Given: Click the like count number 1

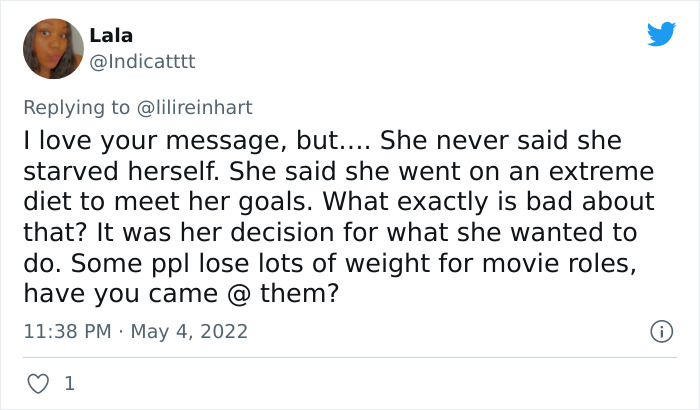Looking at the screenshot, I should 68,383.
